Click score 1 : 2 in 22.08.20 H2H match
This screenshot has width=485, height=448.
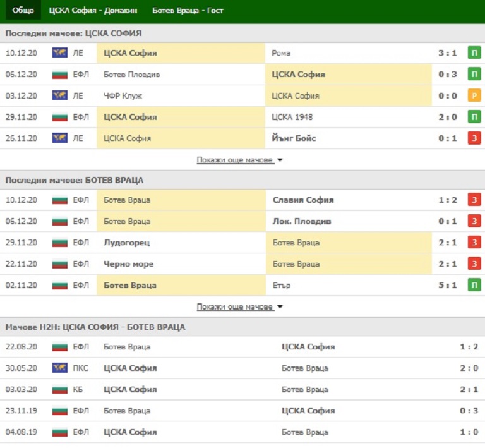469,347
